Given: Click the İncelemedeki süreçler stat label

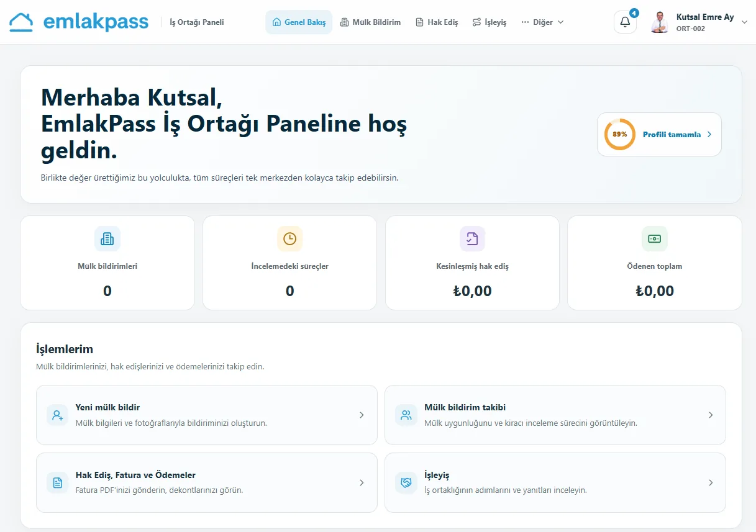Looking at the screenshot, I should coord(289,266).
